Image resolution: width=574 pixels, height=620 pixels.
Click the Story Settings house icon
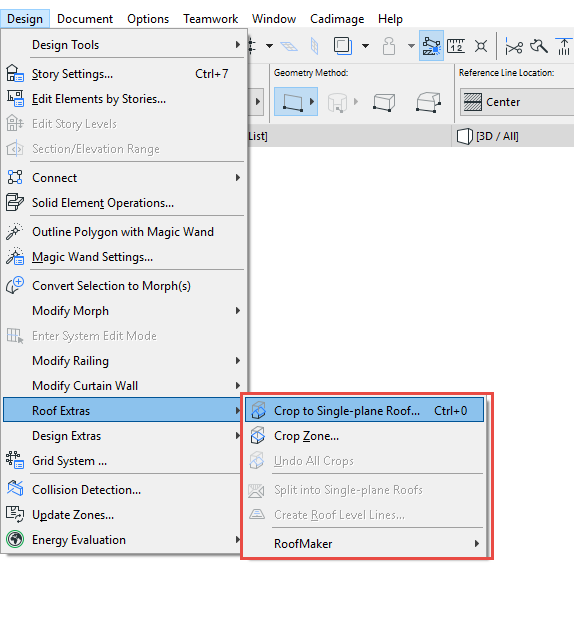pos(15,74)
